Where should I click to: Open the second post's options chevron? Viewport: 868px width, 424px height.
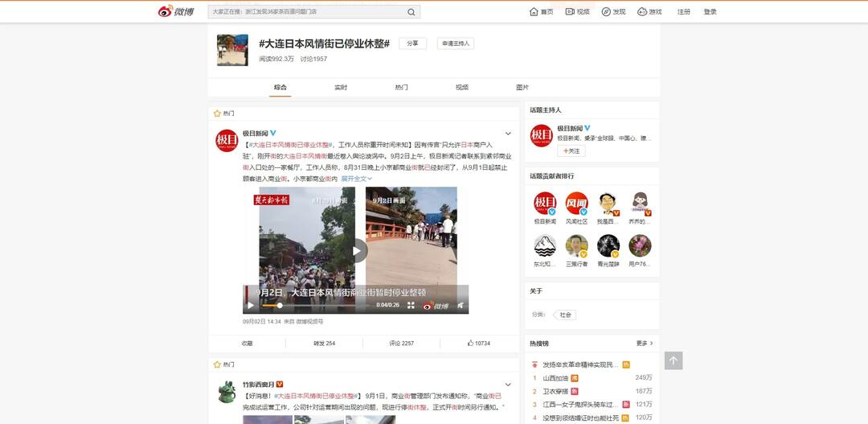pyautogui.click(x=508, y=385)
